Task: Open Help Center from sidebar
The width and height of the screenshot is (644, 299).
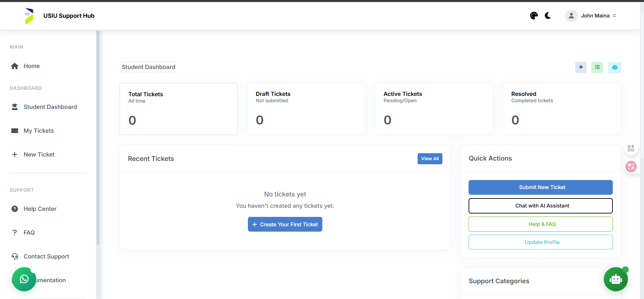Action: [x=40, y=209]
